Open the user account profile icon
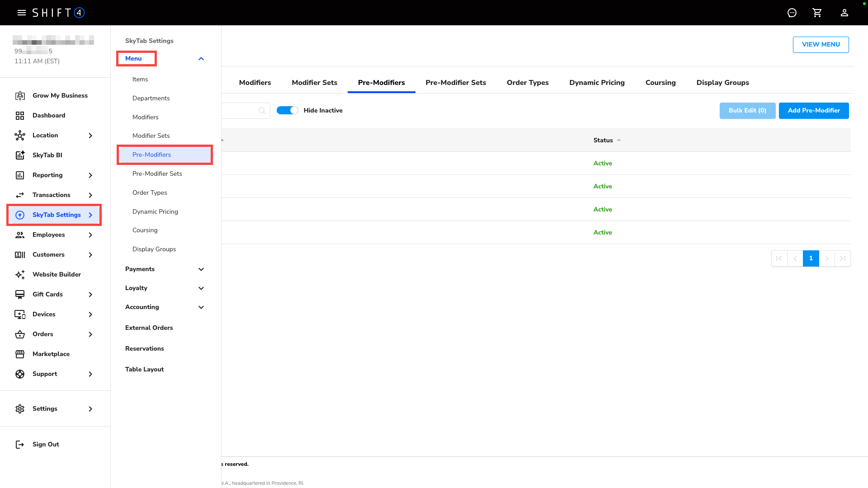This screenshot has width=868, height=488. 844,13
